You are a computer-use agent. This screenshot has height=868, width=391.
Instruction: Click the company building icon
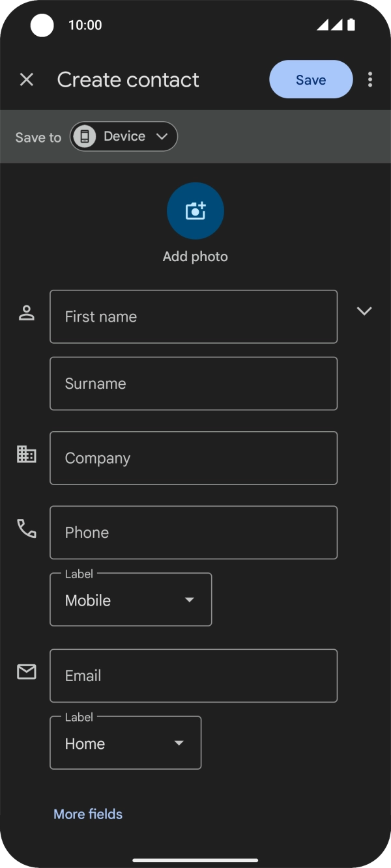(26, 454)
